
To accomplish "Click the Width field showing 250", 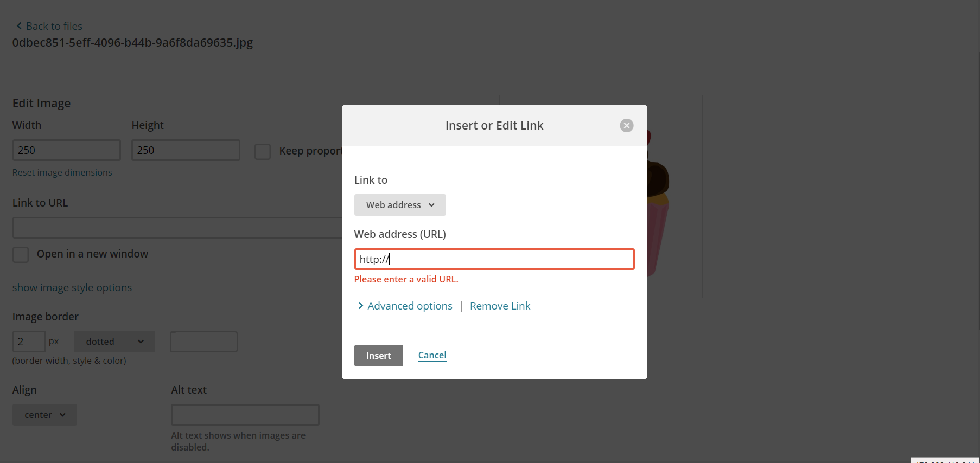I will [x=66, y=150].
